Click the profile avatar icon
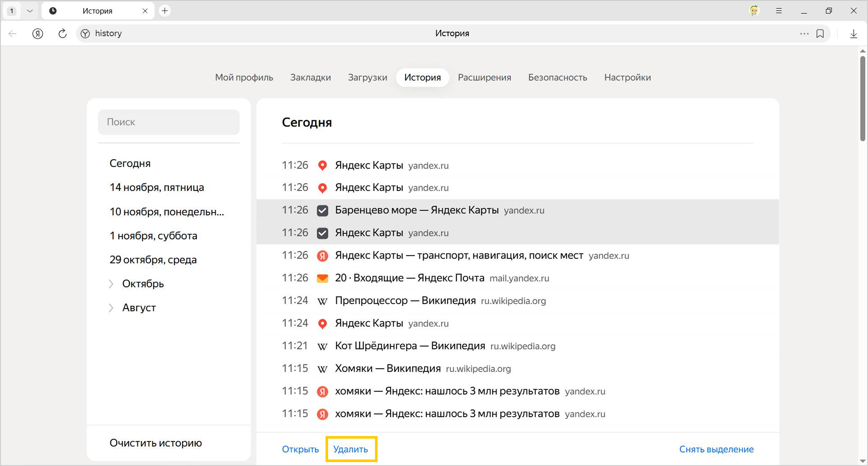The image size is (868, 466). 754,11
